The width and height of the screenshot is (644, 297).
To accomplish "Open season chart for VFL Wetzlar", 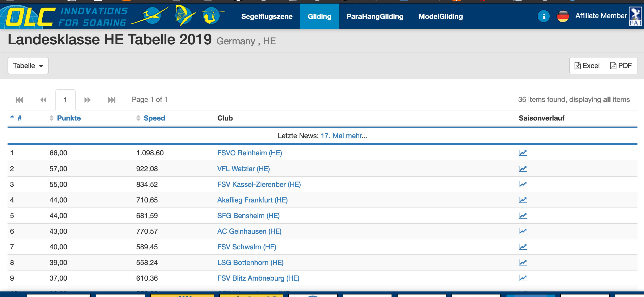I will 523,169.
